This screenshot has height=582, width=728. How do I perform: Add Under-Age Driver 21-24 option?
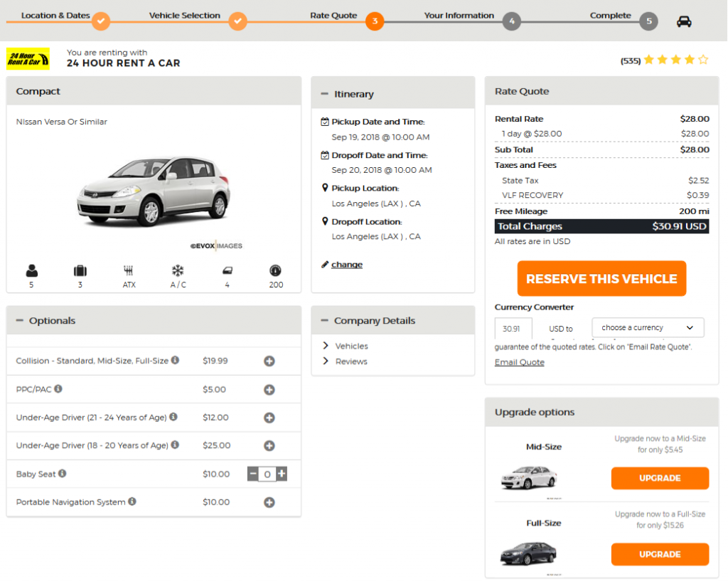269,418
